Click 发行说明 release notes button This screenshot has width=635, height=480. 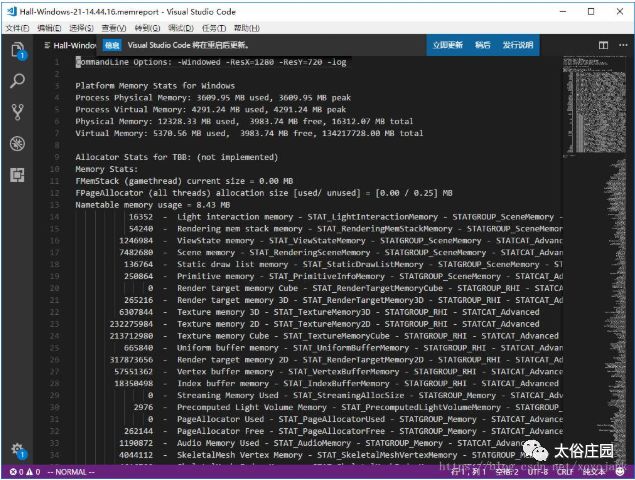point(518,45)
